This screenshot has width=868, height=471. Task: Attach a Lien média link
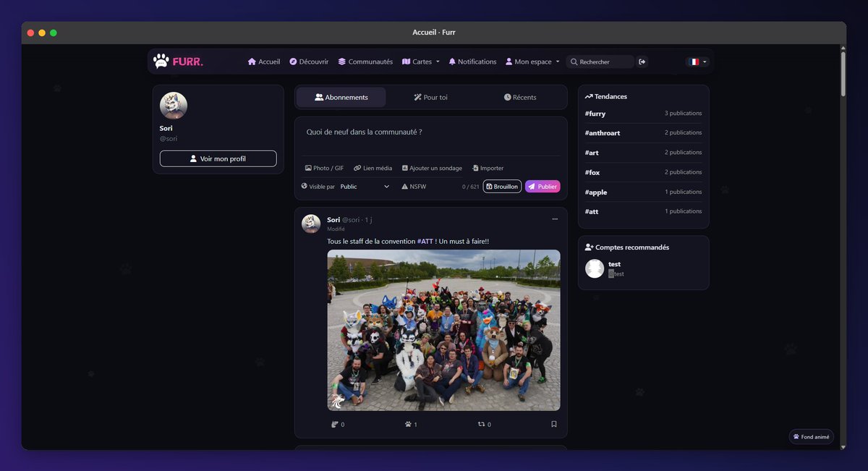click(373, 168)
